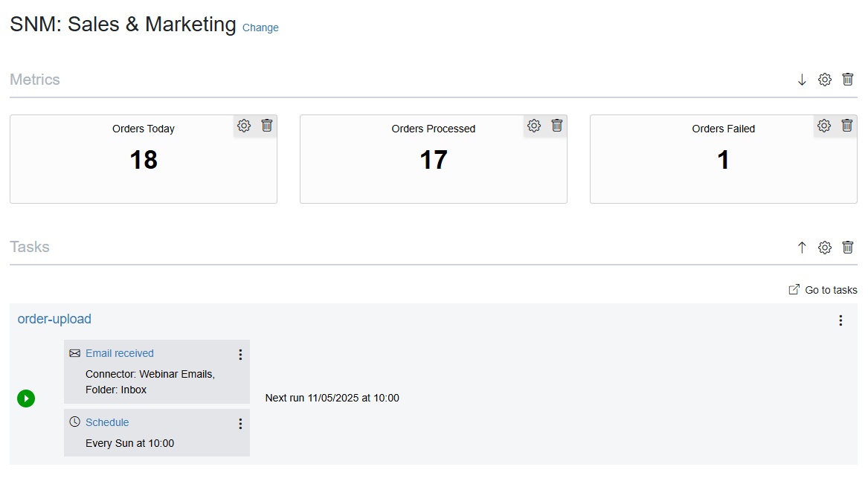
Task: Move Tasks section up with arrow
Action: 802,248
